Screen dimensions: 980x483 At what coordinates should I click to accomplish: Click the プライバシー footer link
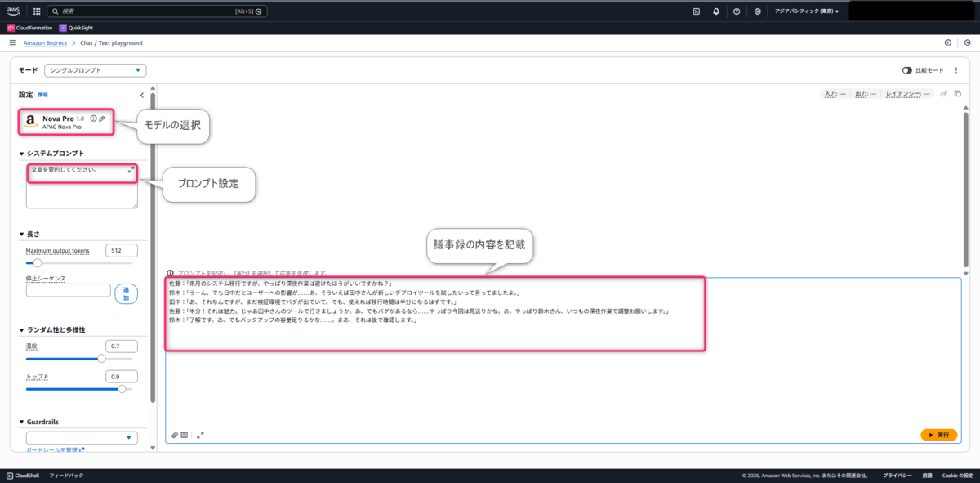(x=898, y=475)
